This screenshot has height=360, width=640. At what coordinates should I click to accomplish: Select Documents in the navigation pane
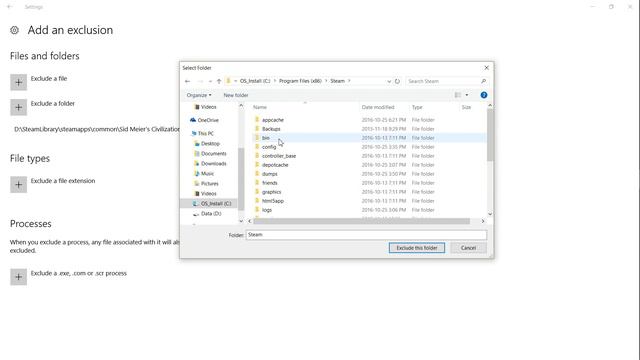pos(213,153)
